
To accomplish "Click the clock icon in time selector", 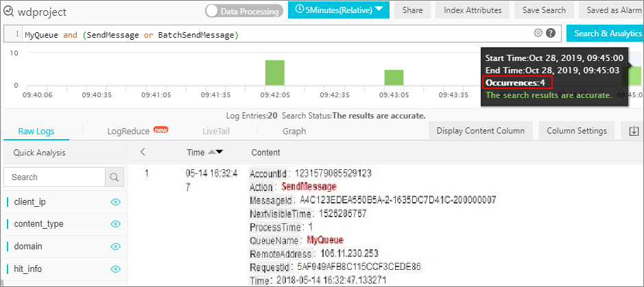I will (300, 10).
